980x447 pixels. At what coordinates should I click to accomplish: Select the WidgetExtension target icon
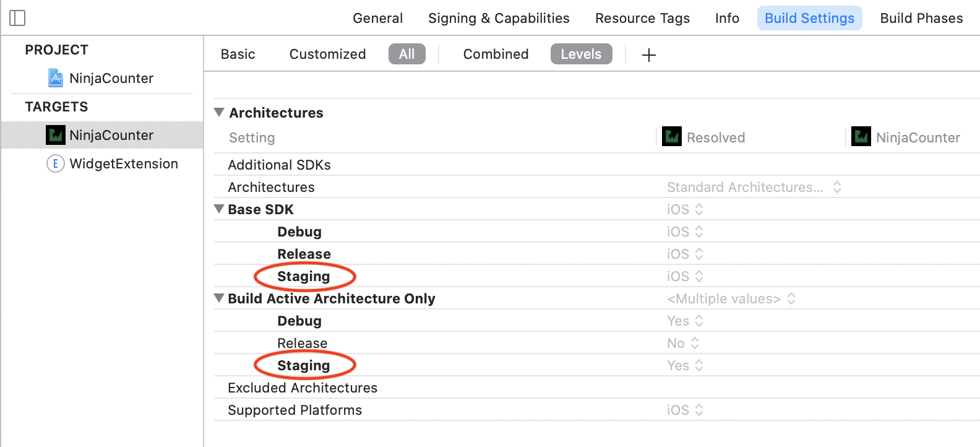coord(56,163)
